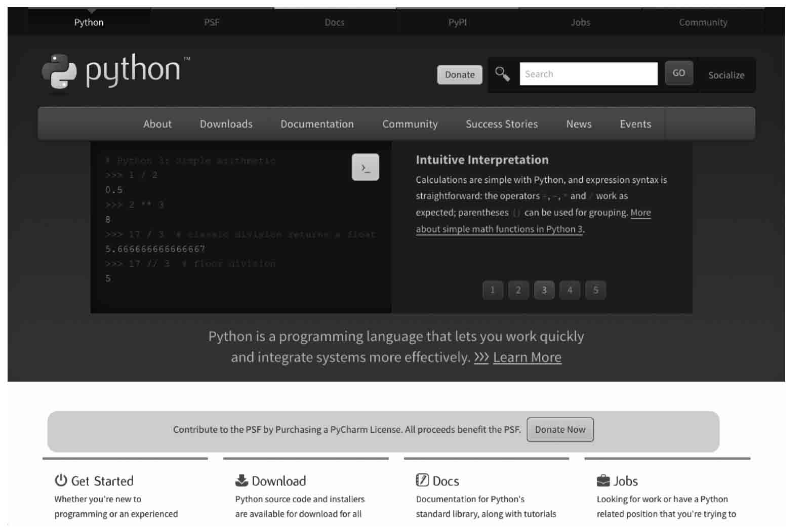This screenshot has height=532, width=809.
Task: Click 'Contribute to the PSF' banner text
Action: point(347,430)
